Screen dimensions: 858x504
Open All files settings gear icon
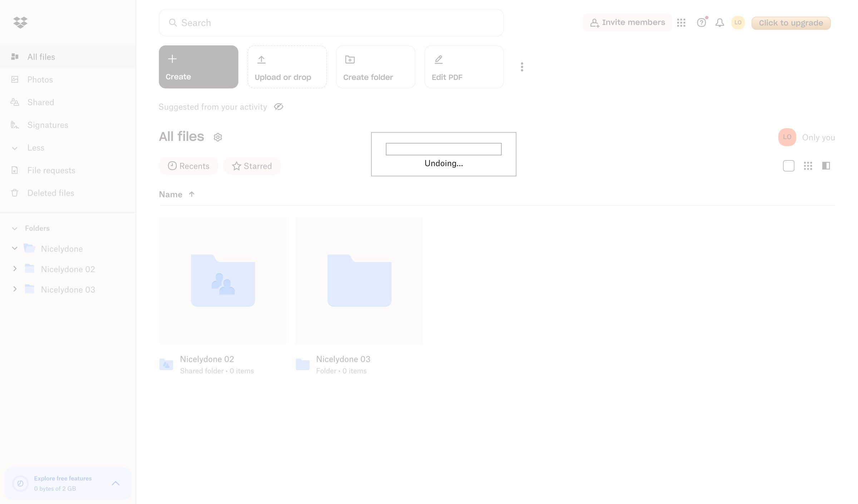click(218, 137)
